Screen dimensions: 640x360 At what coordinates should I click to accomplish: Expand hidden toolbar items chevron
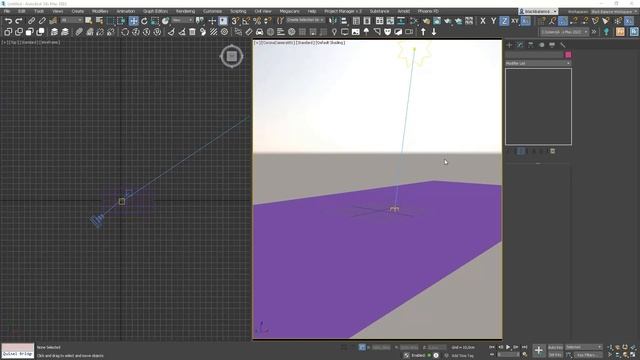(x=594, y=32)
